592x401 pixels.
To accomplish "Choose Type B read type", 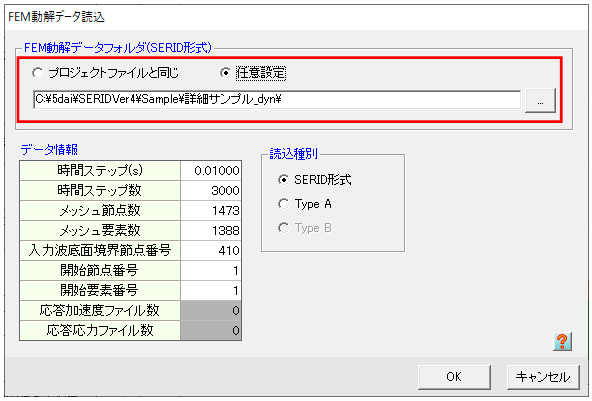I will pyautogui.click(x=305, y=228).
